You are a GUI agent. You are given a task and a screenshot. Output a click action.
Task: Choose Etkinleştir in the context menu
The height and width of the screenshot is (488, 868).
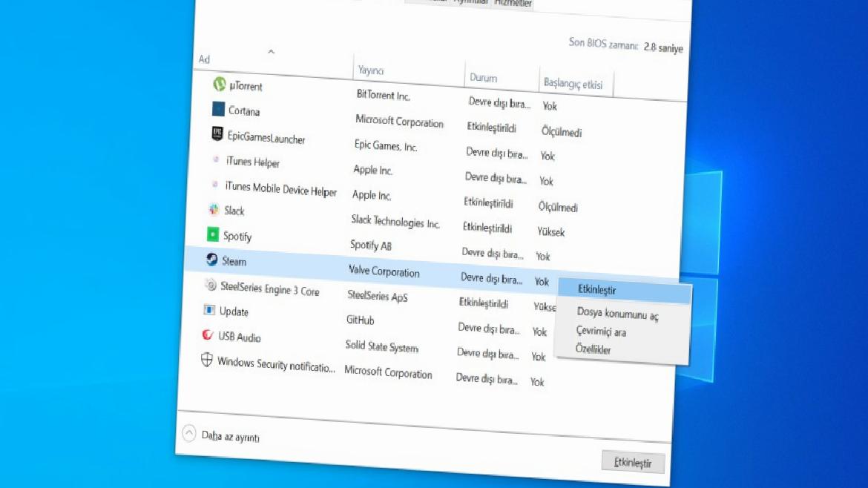click(x=625, y=291)
